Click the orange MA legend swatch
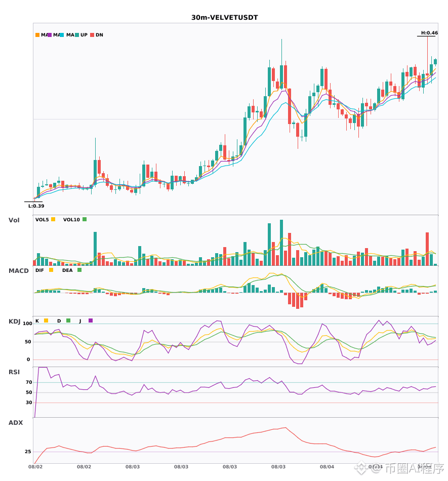448x481 pixels. (37, 35)
